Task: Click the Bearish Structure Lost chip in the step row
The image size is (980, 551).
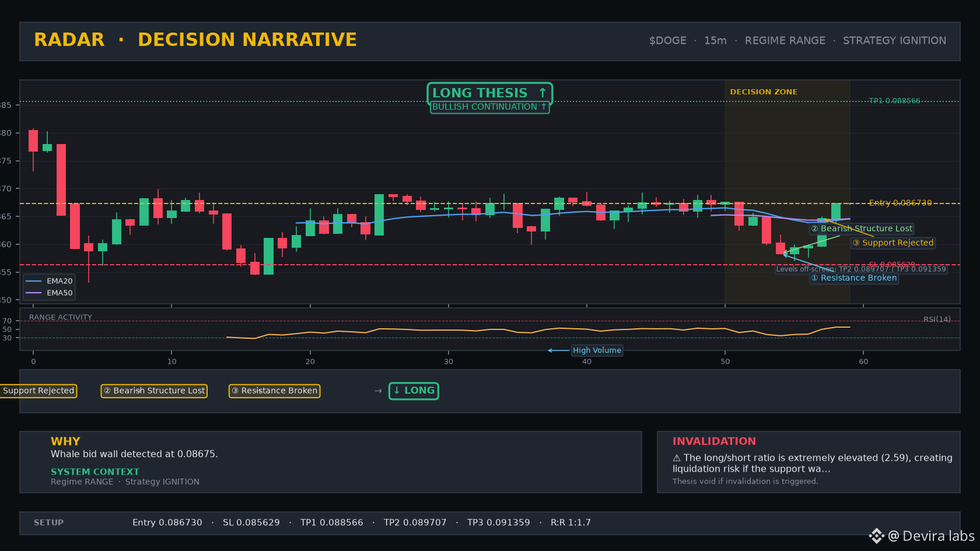Action: (154, 391)
